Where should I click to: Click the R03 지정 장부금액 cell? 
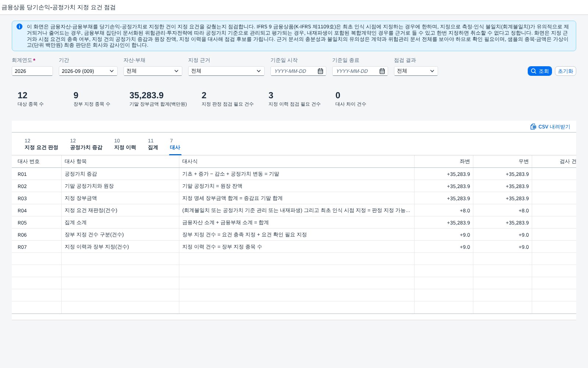121,198
